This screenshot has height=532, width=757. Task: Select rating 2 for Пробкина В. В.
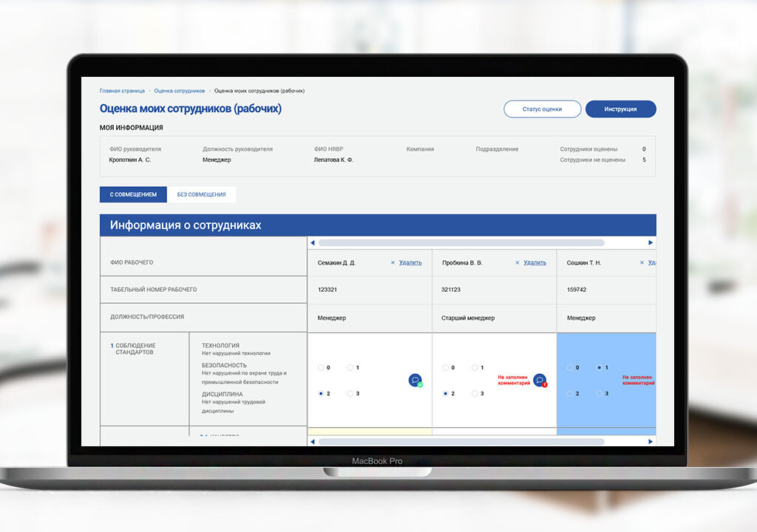446,393
